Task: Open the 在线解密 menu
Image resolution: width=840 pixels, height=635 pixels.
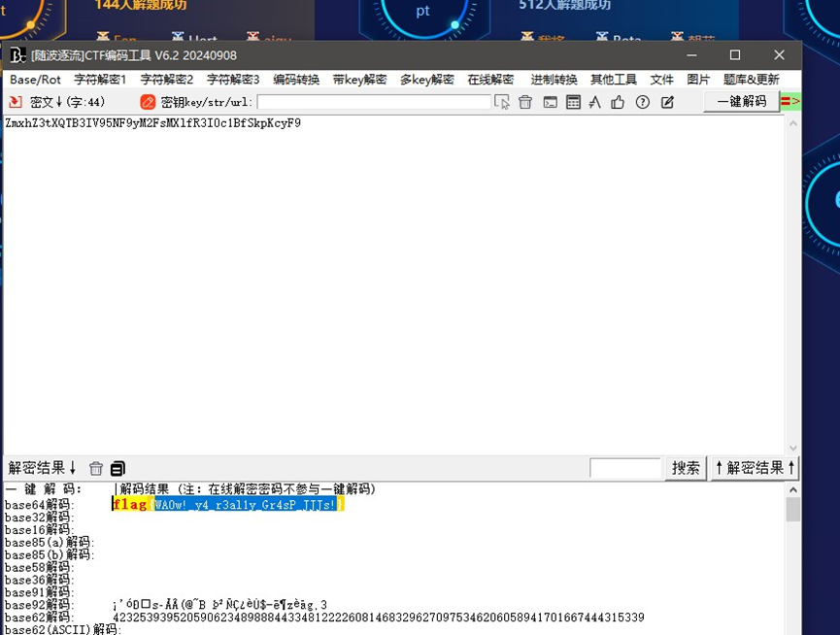Action: (x=490, y=80)
